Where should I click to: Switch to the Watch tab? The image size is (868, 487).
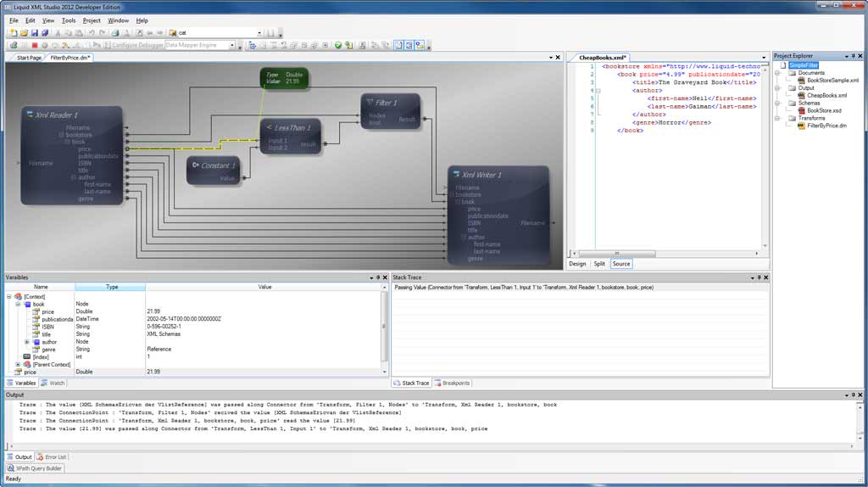[53, 383]
